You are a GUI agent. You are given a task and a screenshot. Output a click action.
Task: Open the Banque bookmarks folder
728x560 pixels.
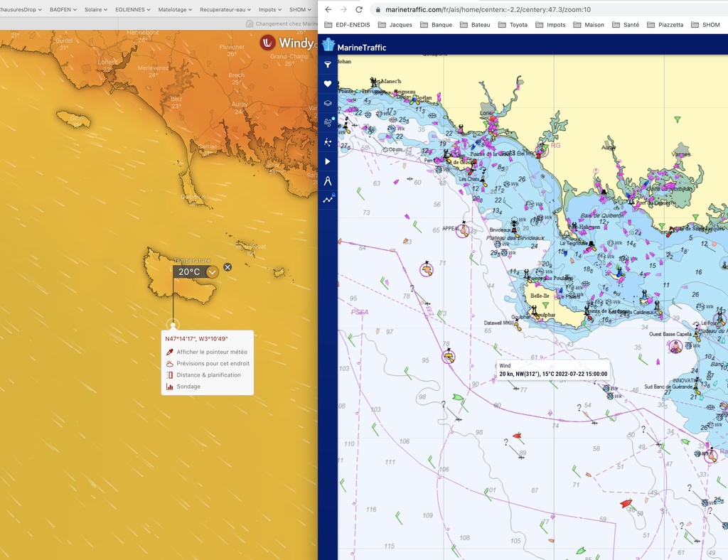(436, 25)
